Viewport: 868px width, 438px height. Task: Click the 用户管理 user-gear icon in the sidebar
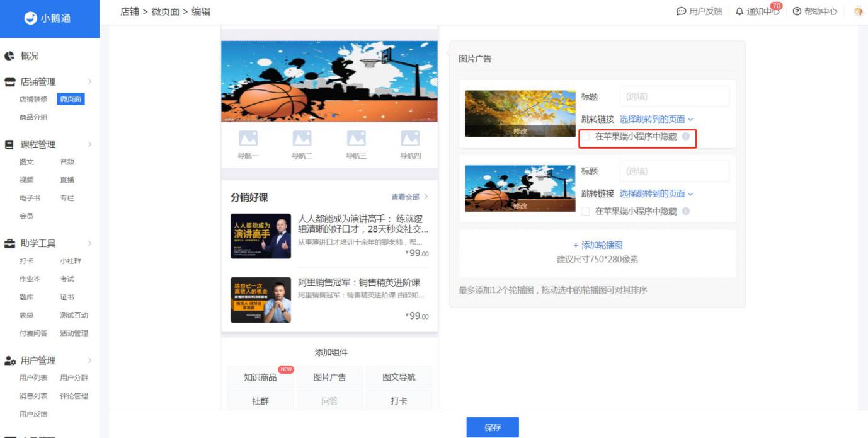(x=11, y=360)
